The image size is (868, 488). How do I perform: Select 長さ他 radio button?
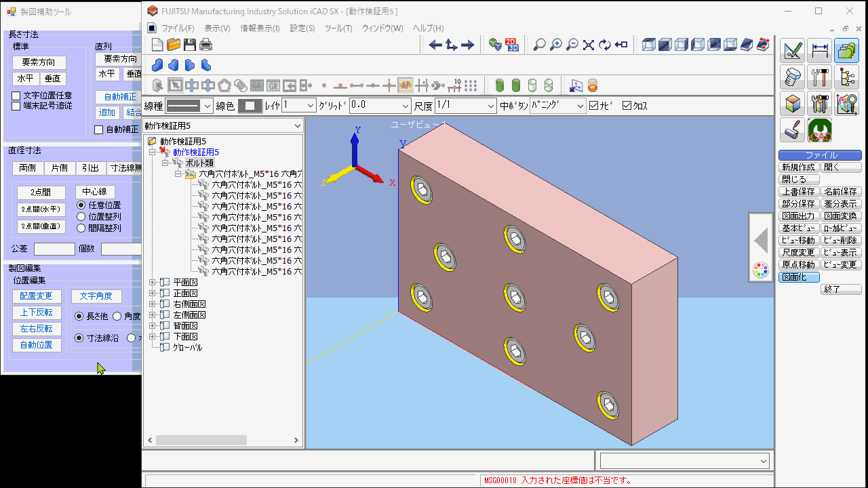coord(79,317)
